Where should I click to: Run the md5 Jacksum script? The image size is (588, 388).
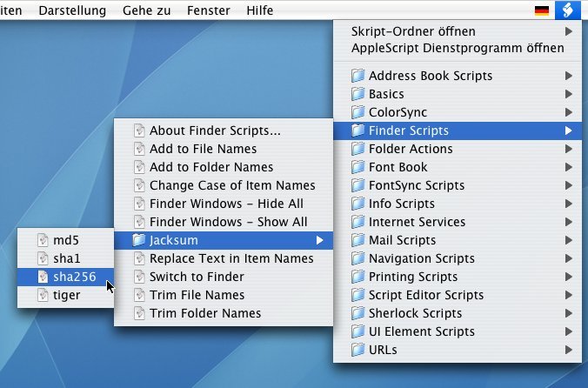65,240
